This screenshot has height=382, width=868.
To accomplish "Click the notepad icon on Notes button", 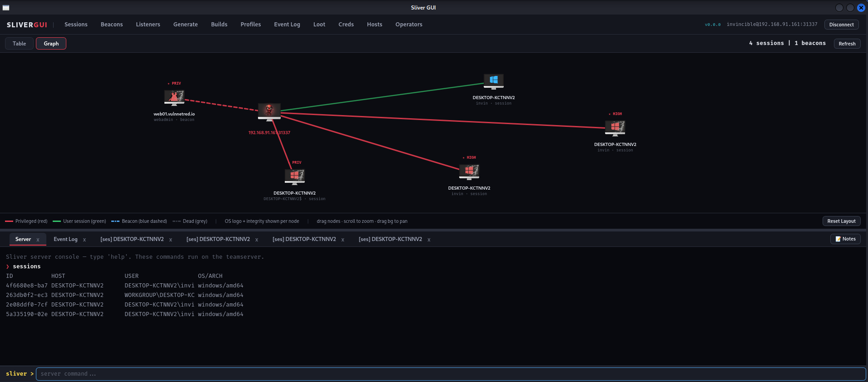I will pos(838,239).
